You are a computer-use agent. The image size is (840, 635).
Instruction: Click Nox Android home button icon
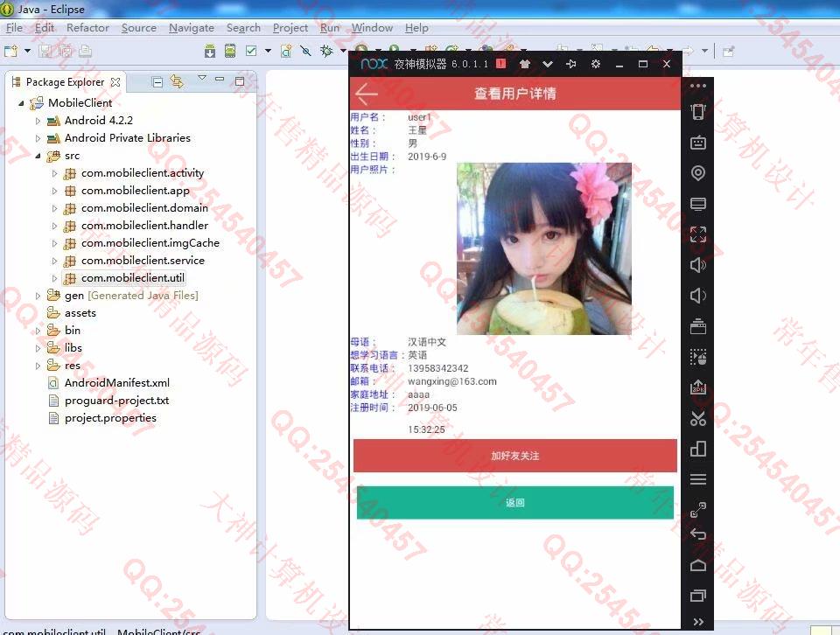pos(698,565)
